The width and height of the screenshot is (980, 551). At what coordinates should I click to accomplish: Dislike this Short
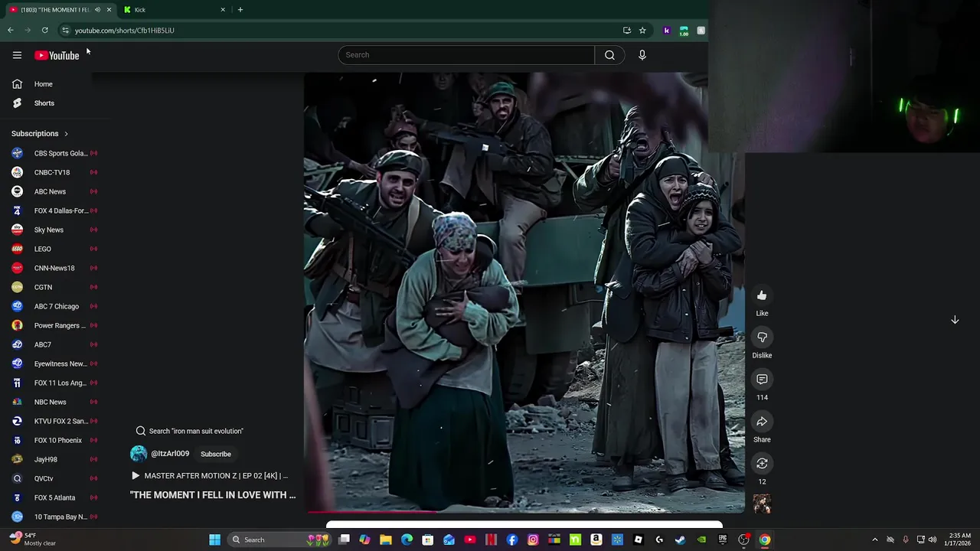762,337
